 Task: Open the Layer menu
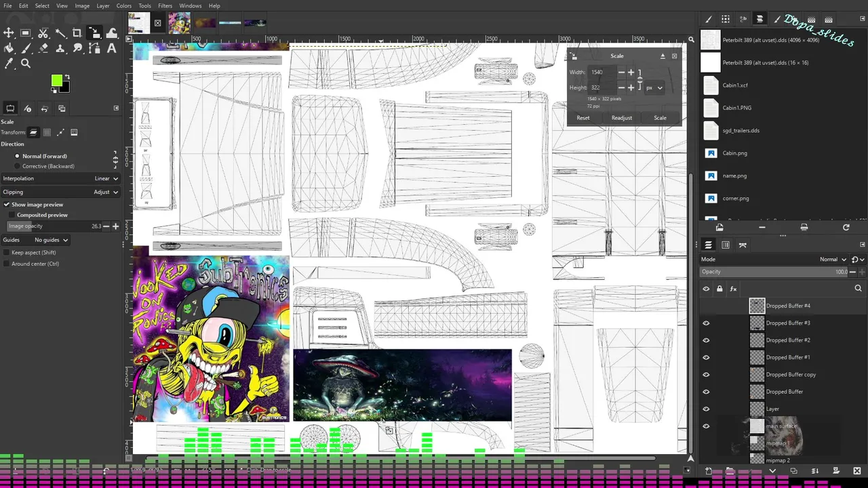point(103,5)
